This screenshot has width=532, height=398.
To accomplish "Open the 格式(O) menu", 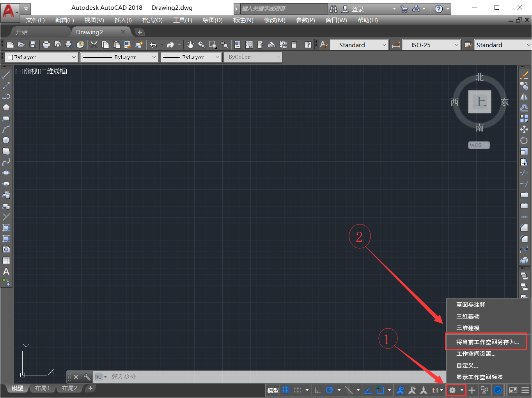I will coord(152,20).
